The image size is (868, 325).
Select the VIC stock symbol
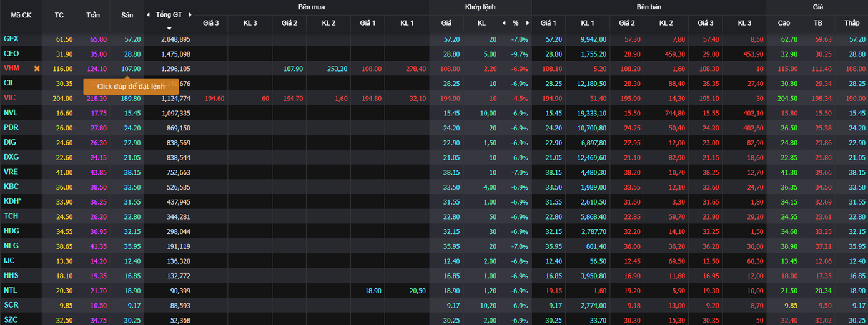pyautogui.click(x=9, y=98)
